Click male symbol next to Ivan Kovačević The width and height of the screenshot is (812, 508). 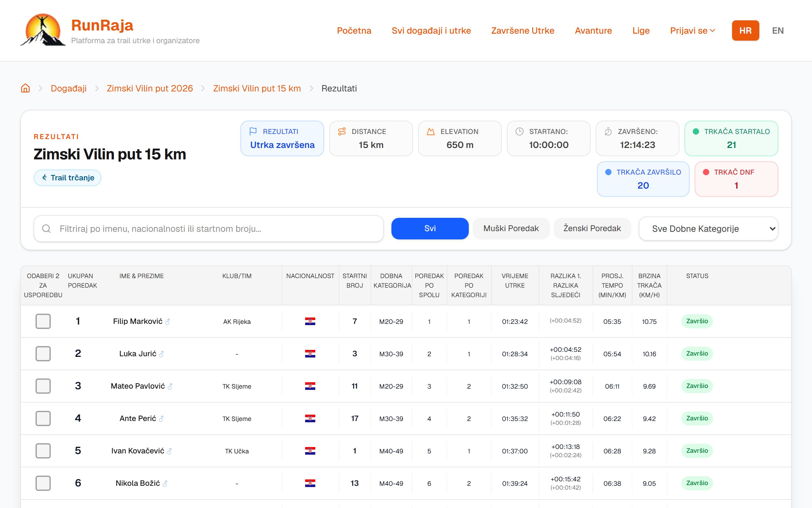(x=169, y=451)
